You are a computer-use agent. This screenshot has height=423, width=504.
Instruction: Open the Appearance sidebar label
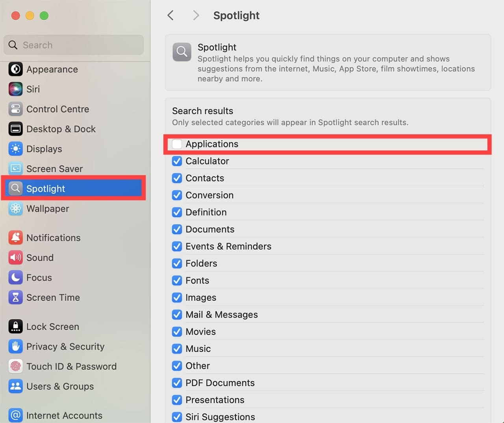coord(52,69)
